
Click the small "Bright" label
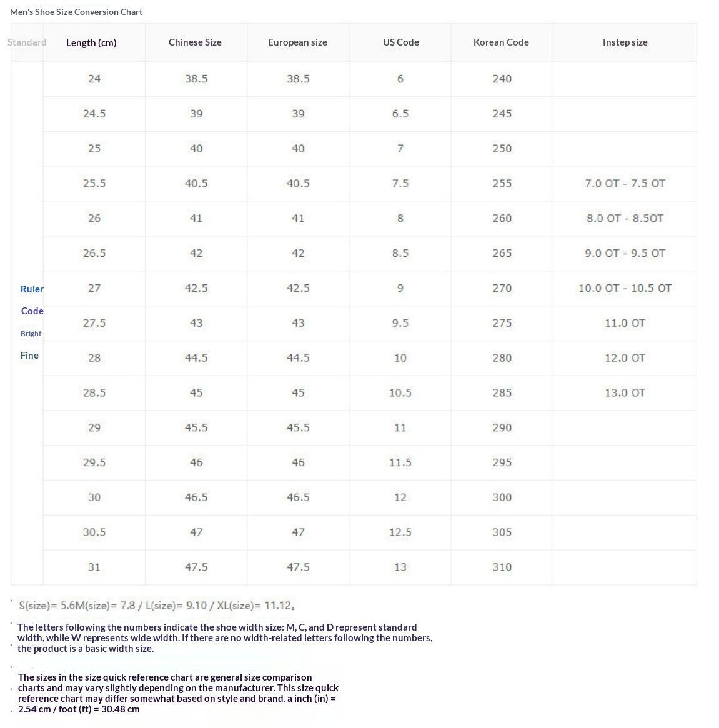pos(31,333)
